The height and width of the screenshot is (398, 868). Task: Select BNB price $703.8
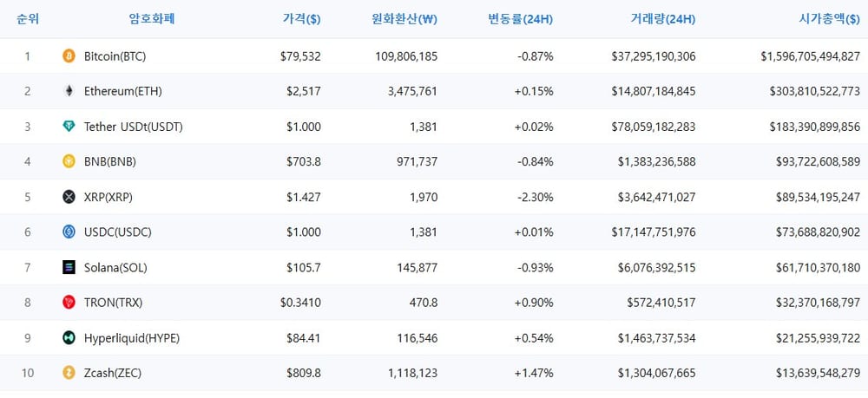[x=304, y=162]
